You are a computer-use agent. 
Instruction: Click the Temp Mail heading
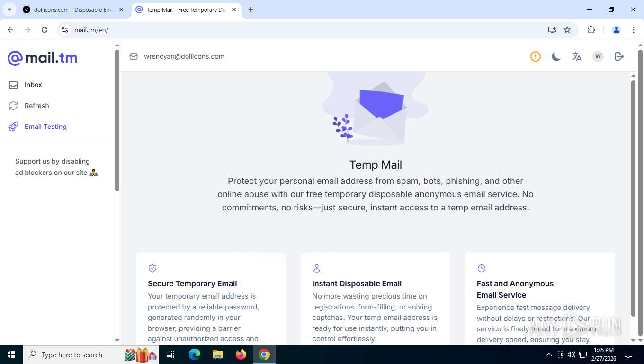coord(376,165)
